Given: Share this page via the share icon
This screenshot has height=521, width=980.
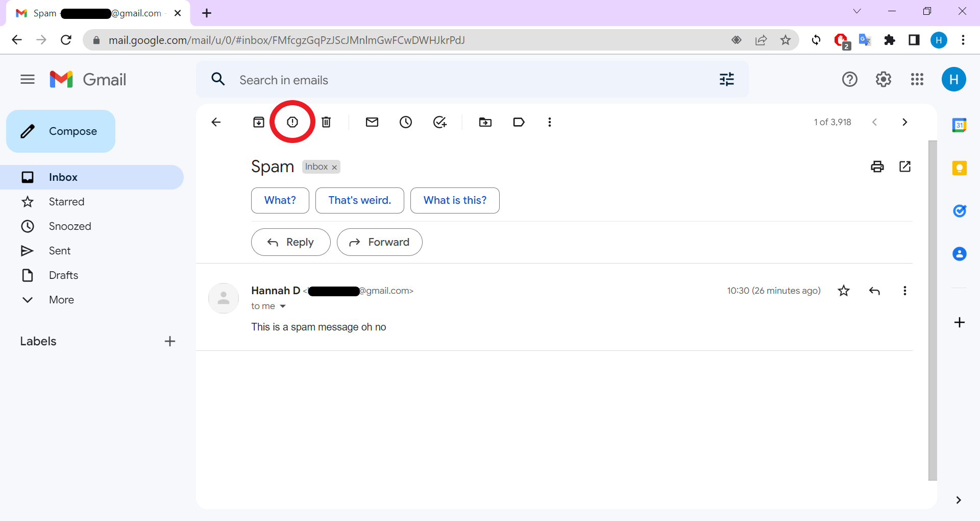Looking at the screenshot, I should 761,40.
